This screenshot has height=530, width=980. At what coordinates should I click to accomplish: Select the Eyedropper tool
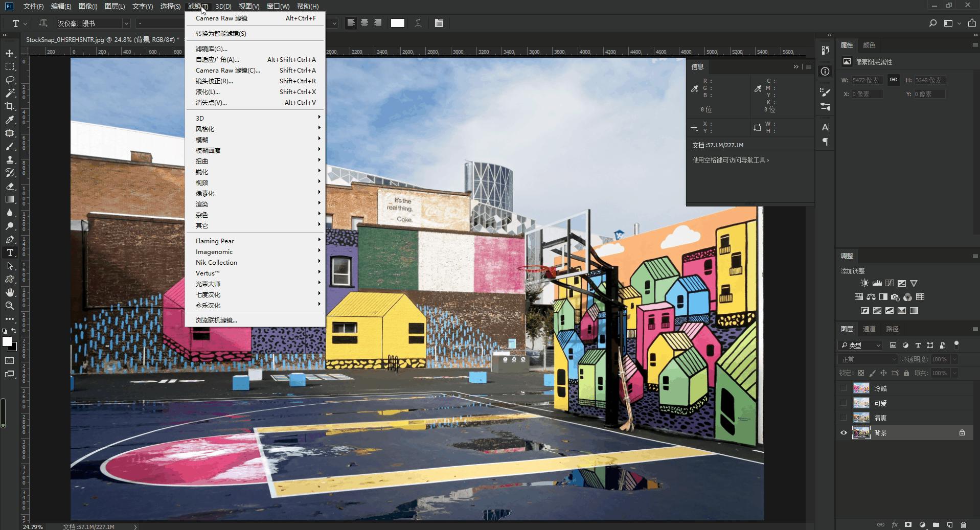coord(10,120)
